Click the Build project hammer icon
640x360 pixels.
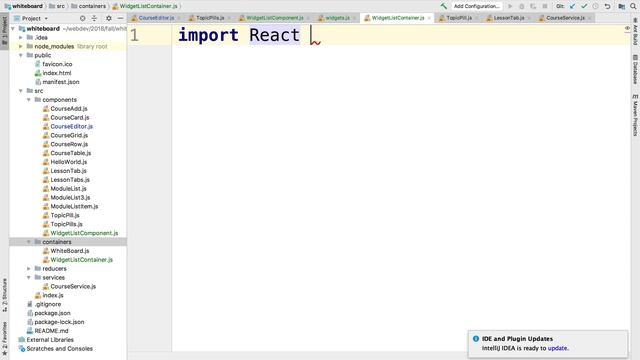coord(443,6)
